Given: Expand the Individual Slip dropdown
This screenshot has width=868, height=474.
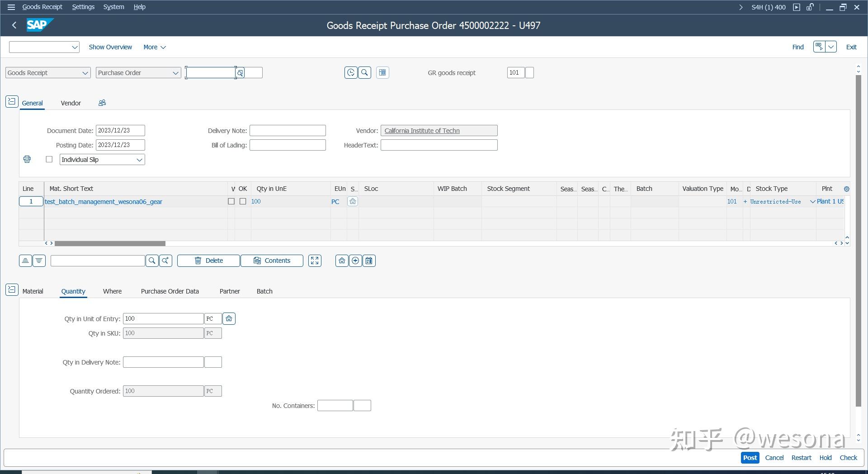Looking at the screenshot, I should [139, 159].
